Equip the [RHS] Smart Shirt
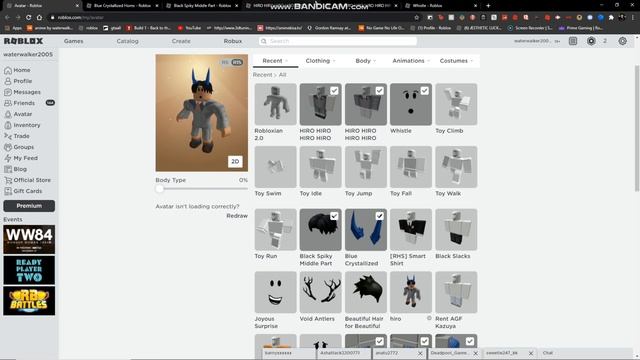The image size is (640, 360). coord(411,230)
